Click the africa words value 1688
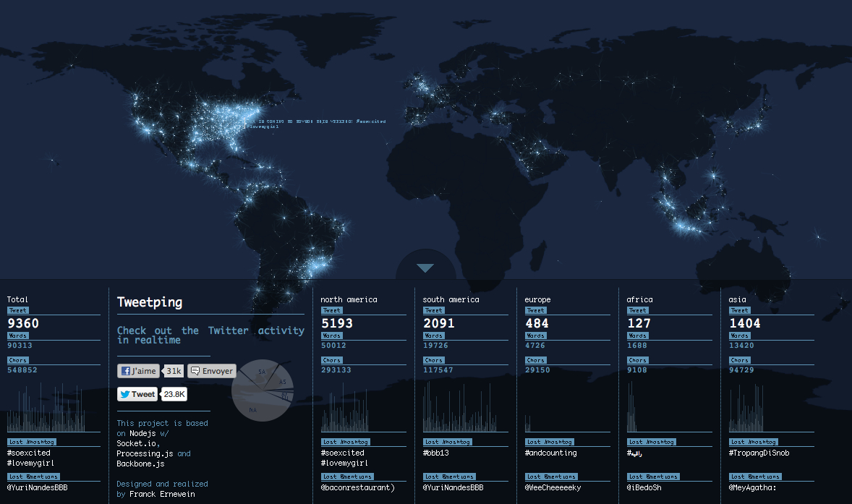Image resolution: width=852 pixels, height=504 pixels. [636, 346]
